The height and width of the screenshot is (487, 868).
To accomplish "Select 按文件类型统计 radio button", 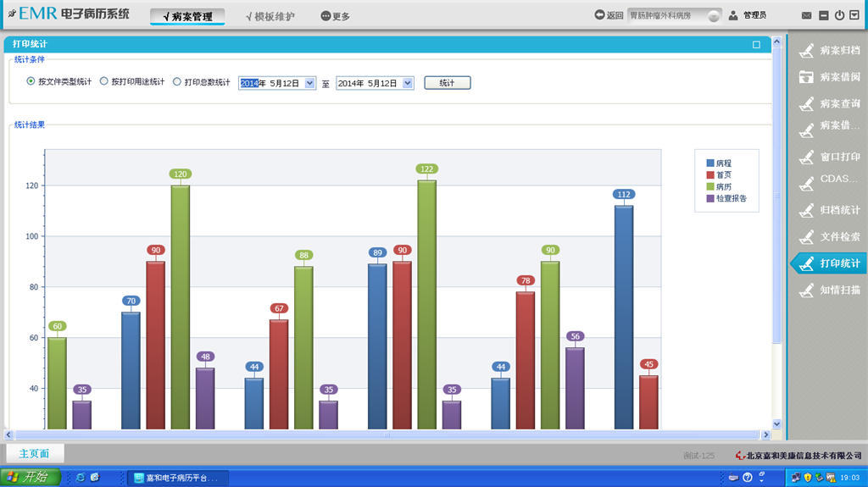I will (31, 82).
